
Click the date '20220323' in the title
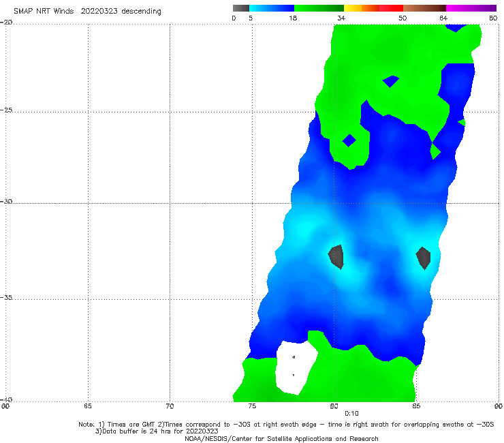click(x=99, y=11)
